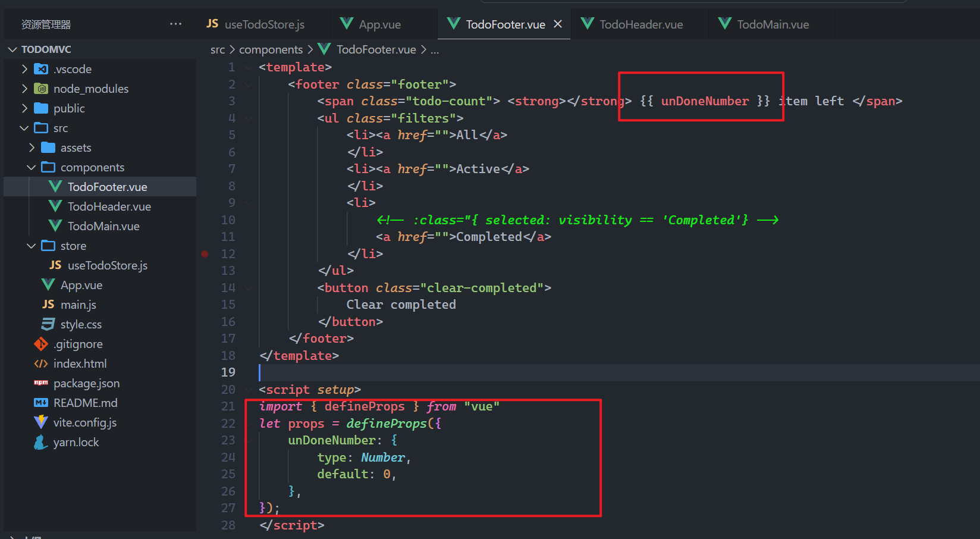This screenshot has height=539, width=980.
Task: Click HTML icon beside index.html
Action: pos(41,363)
